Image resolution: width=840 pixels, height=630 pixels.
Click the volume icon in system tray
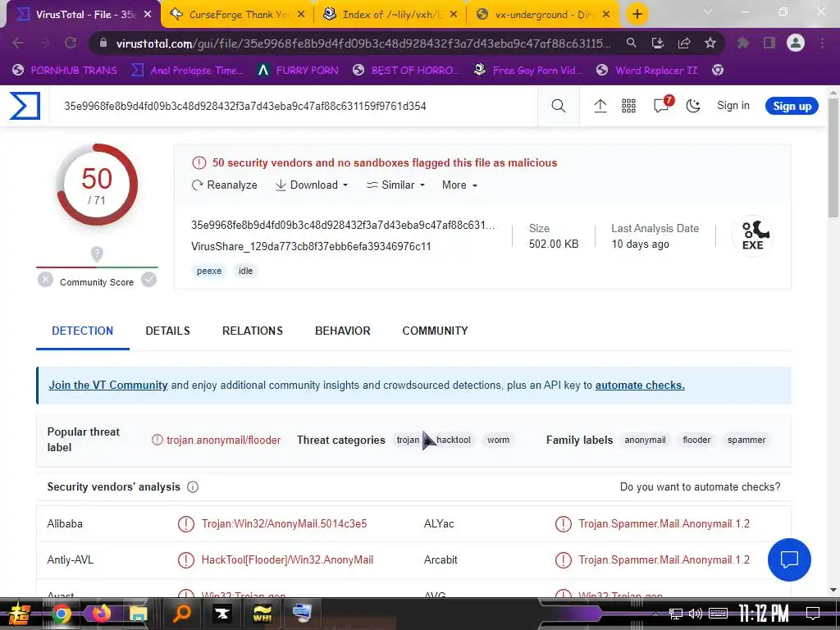(x=696, y=614)
